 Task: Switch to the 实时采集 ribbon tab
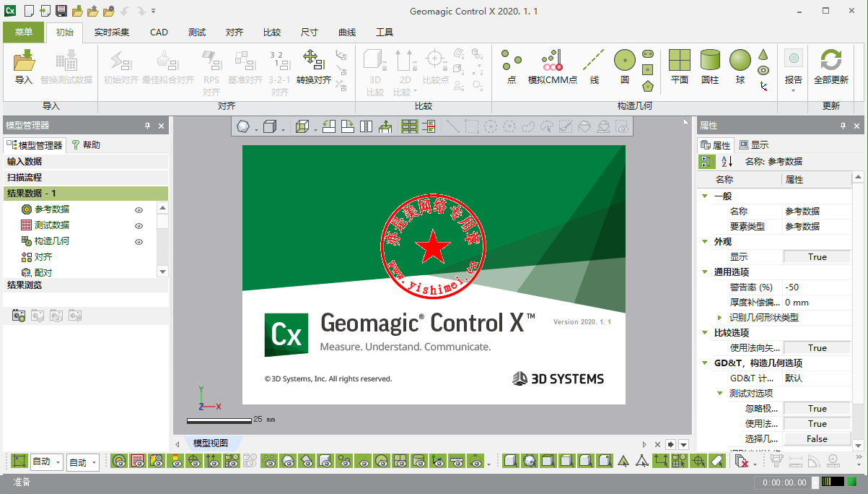112,32
